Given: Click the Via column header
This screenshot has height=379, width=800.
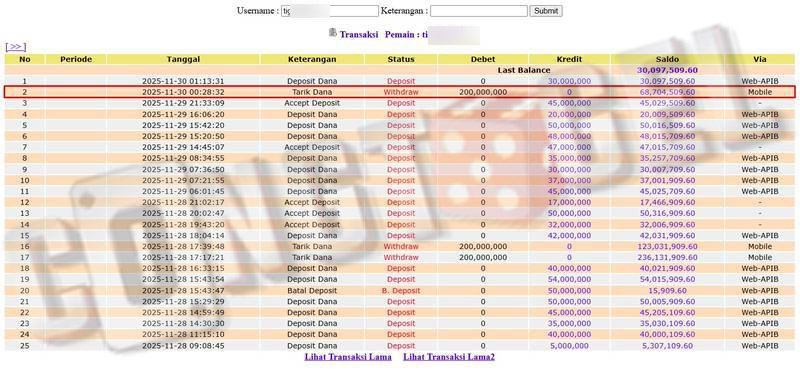Looking at the screenshot, I should (760, 59).
